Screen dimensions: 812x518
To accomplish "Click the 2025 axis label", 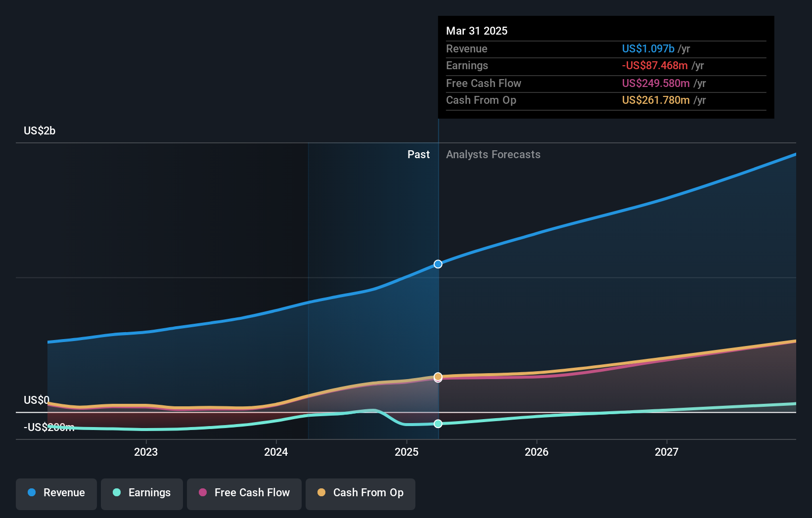I will point(406,452).
